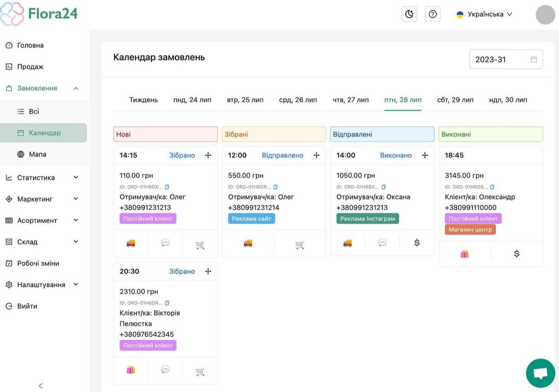This screenshot has height=392, width=559.
Task: Copy the ID of the 110.00 грн order
Action: (x=167, y=187)
